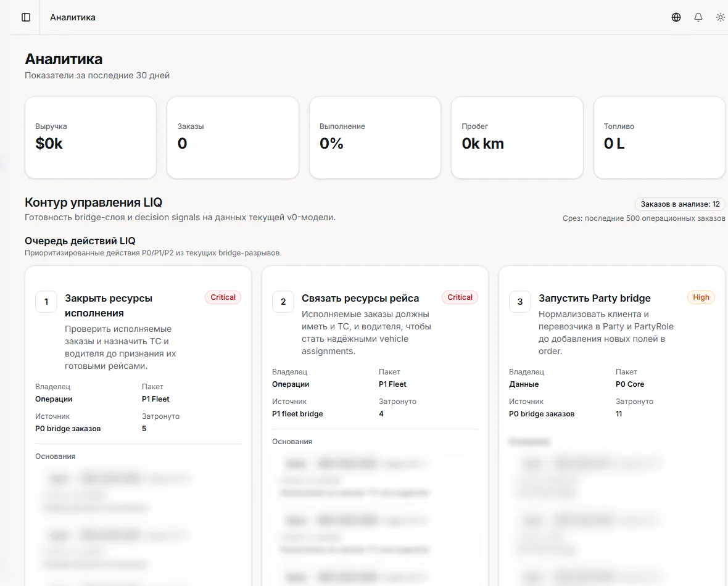Click Операции owner in Связать ресурсы card

pos(291,384)
